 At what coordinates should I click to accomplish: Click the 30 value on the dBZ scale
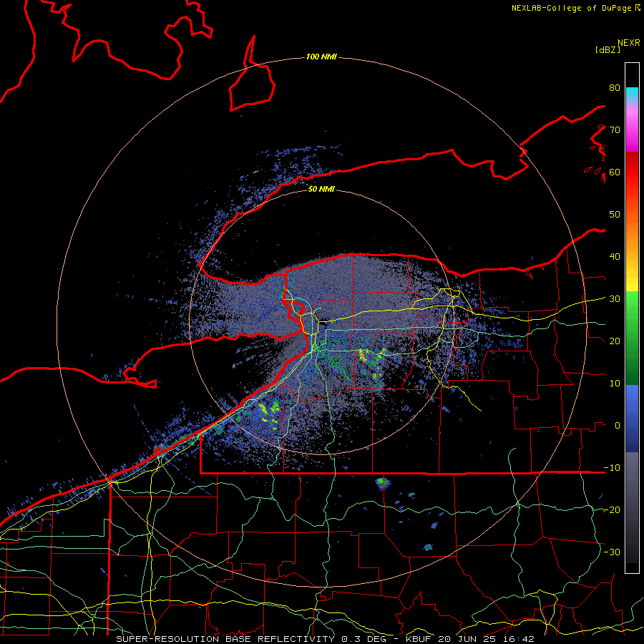615,299
